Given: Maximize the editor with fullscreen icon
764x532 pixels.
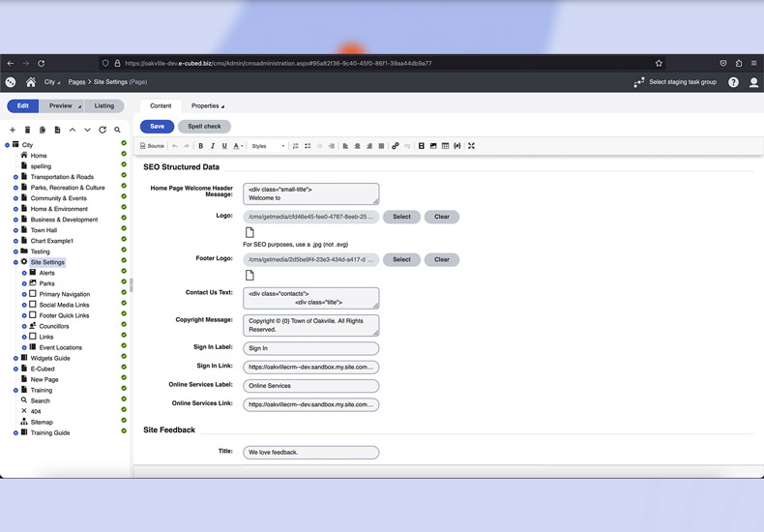Looking at the screenshot, I should [471, 146].
